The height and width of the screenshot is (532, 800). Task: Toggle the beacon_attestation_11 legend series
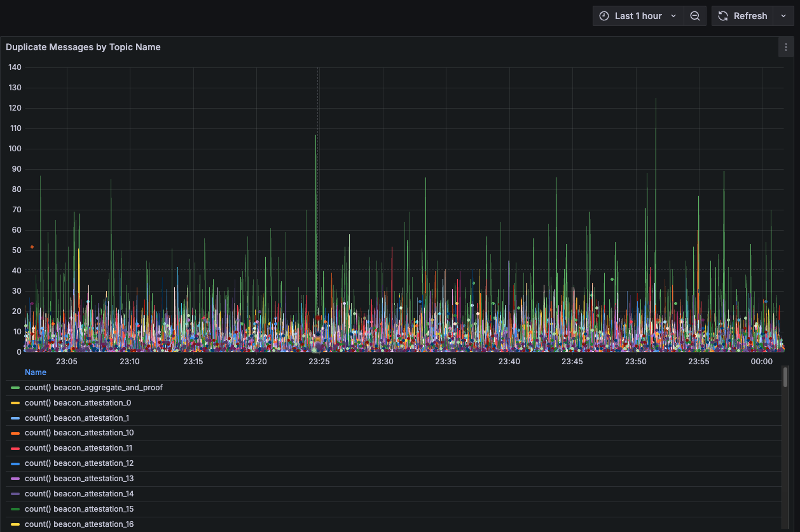click(79, 448)
